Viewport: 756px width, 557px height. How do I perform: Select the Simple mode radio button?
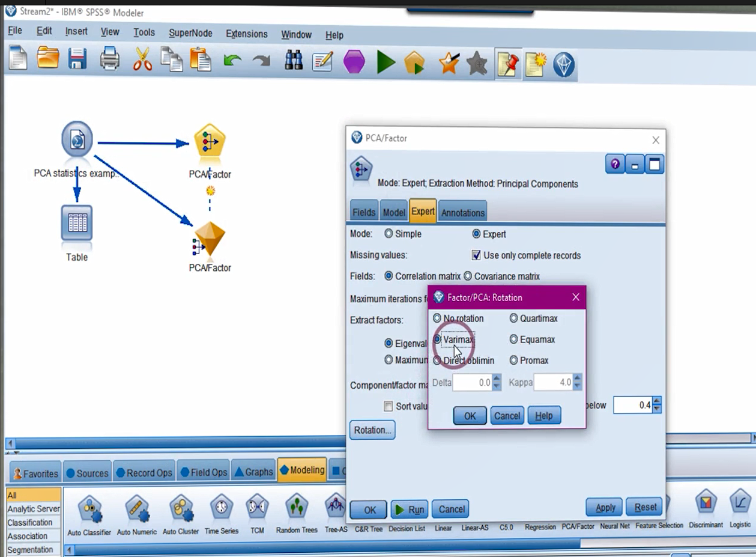pyautogui.click(x=389, y=234)
